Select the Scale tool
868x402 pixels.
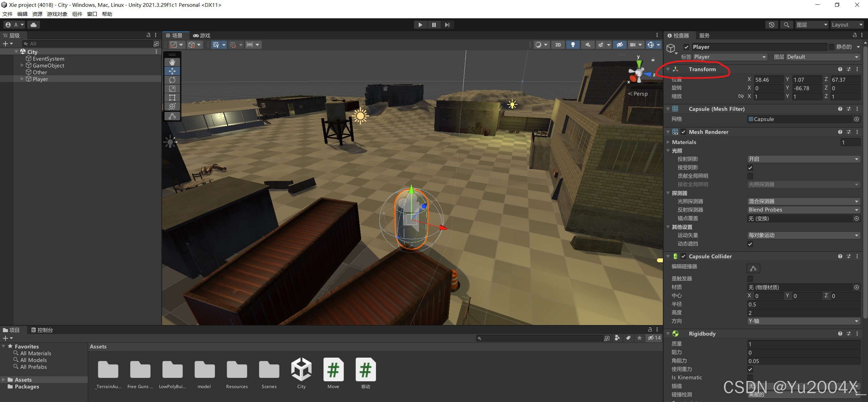click(172, 89)
